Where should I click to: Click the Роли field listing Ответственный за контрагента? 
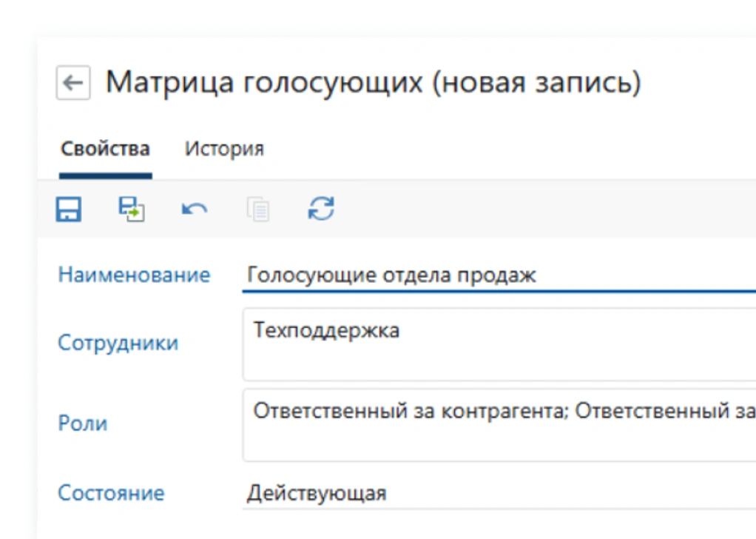[x=499, y=425]
